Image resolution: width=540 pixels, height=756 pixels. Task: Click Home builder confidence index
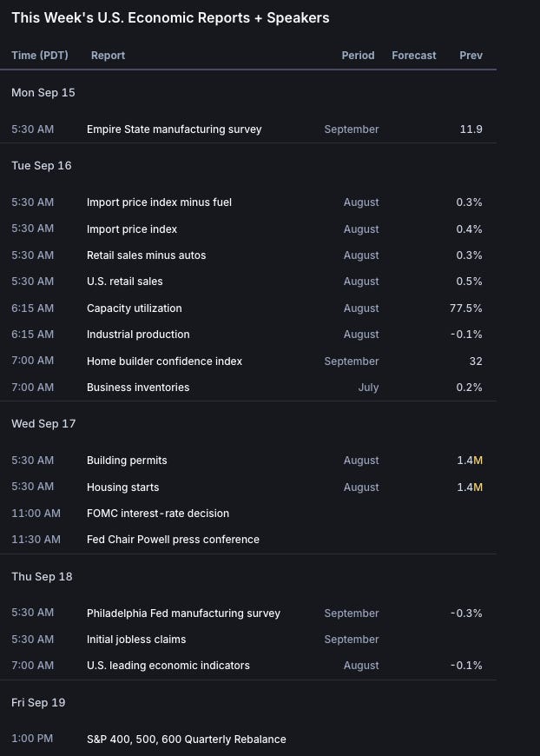164,361
